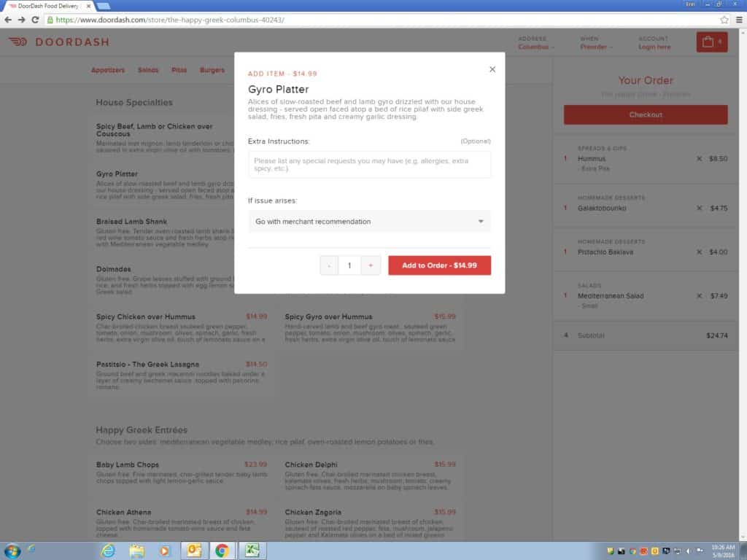Image resolution: width=747 pixels, height=560 pixels.
Task: Bookmark the page with the star icon
Action: click(724, 20)
